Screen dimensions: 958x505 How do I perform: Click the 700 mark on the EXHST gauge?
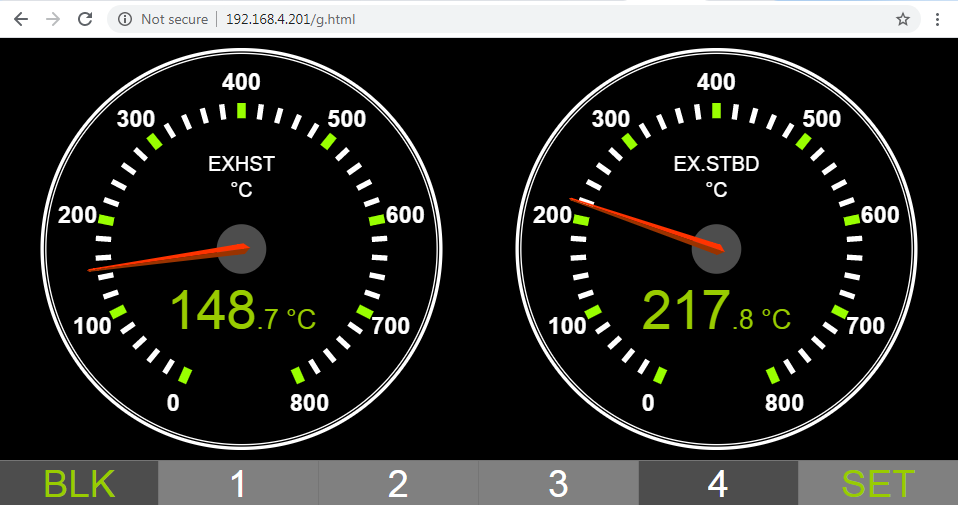click(390, 325)
